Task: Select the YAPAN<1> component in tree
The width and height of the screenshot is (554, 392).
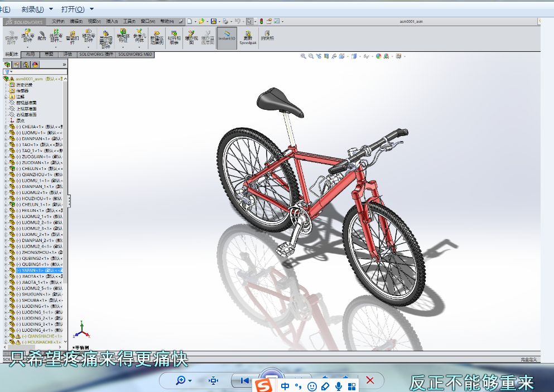Action: [33, 269]
